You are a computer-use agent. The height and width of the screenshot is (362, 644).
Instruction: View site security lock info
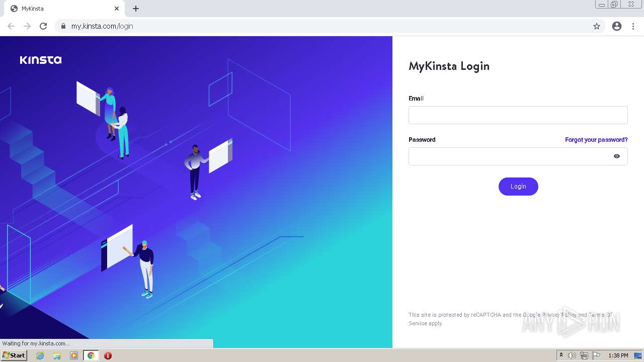(x=63, y=26)
